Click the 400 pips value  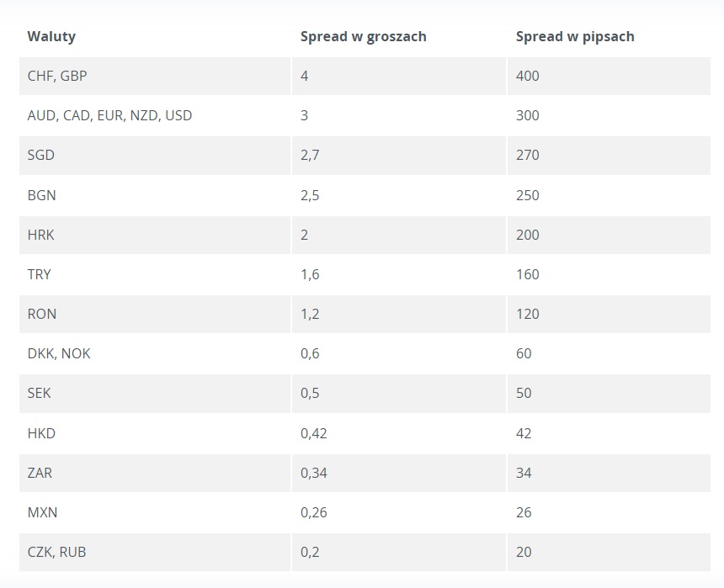pos(528,76)
